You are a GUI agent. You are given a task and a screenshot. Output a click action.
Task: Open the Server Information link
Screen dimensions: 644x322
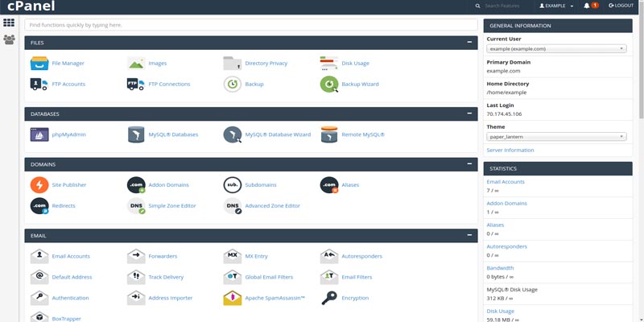[x=510, y=151]
